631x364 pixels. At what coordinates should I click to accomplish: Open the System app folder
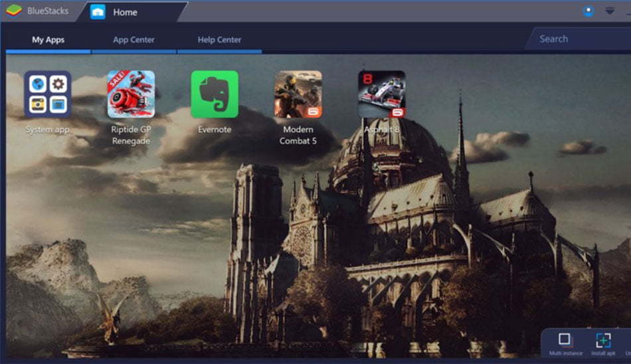[47, 94]
